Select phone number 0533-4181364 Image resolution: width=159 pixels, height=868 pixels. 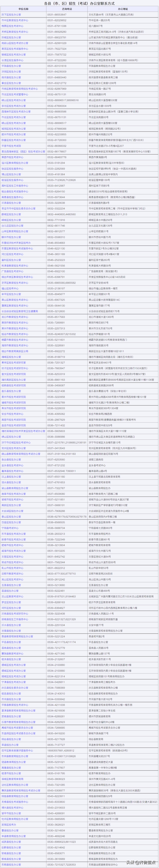[x=56, y=174]
